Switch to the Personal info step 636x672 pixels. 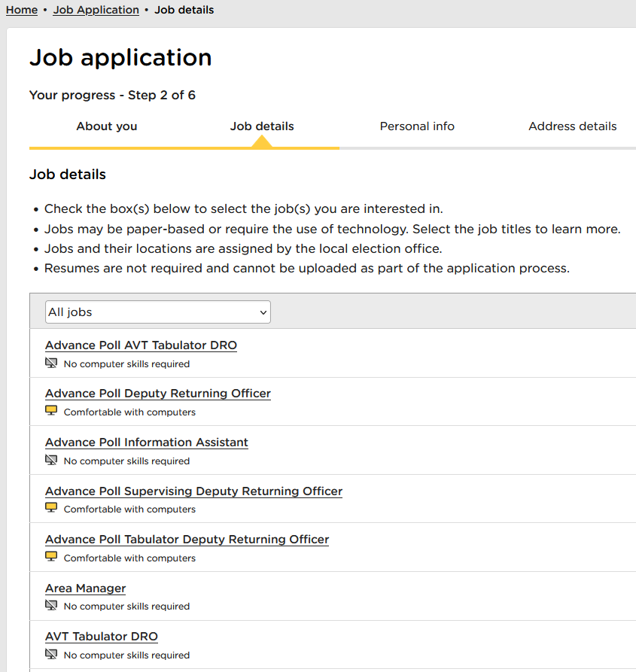click(x=417, y=126)
